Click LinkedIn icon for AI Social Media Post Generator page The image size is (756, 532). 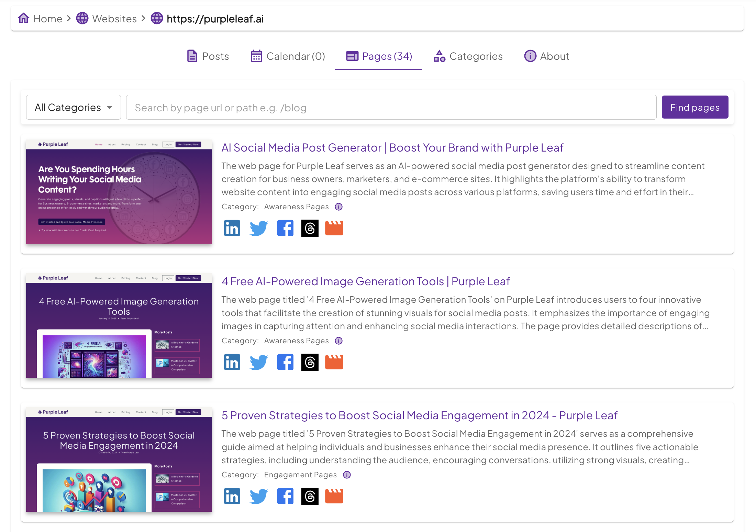(232, 228)
